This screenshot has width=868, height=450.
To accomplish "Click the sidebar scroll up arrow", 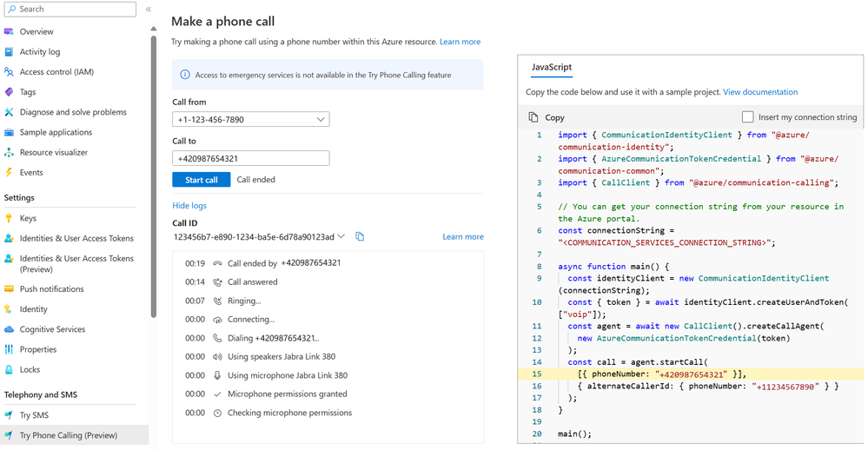I will pos(153,28).
